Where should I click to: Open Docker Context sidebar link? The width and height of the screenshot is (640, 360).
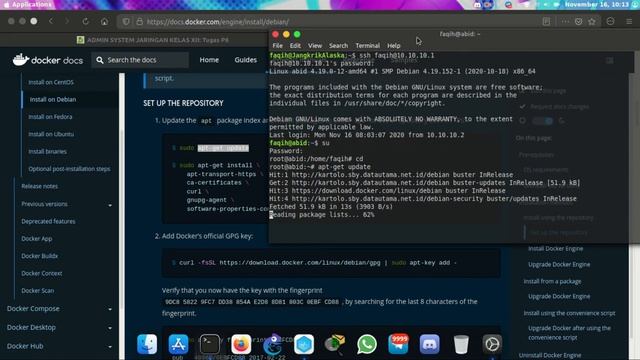(x=42, y=273)
